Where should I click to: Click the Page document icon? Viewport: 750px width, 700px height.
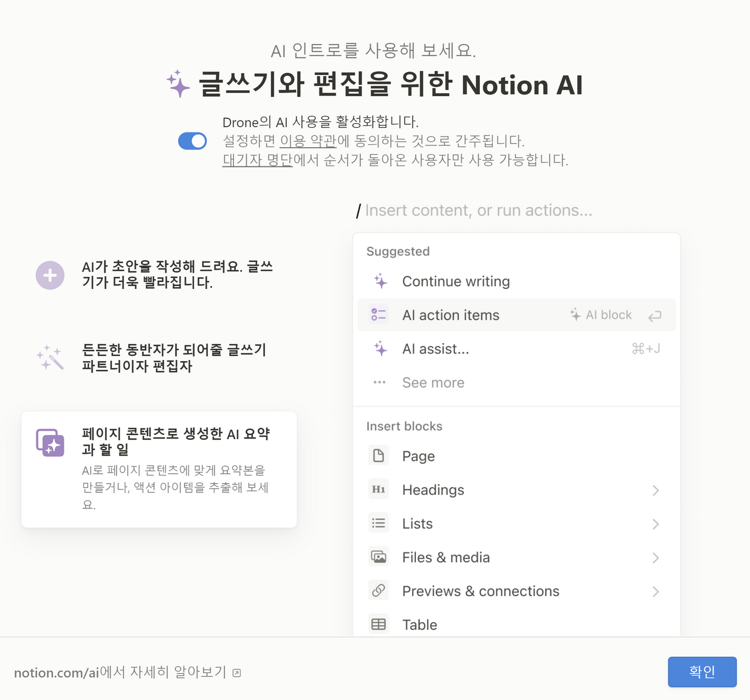379,456
